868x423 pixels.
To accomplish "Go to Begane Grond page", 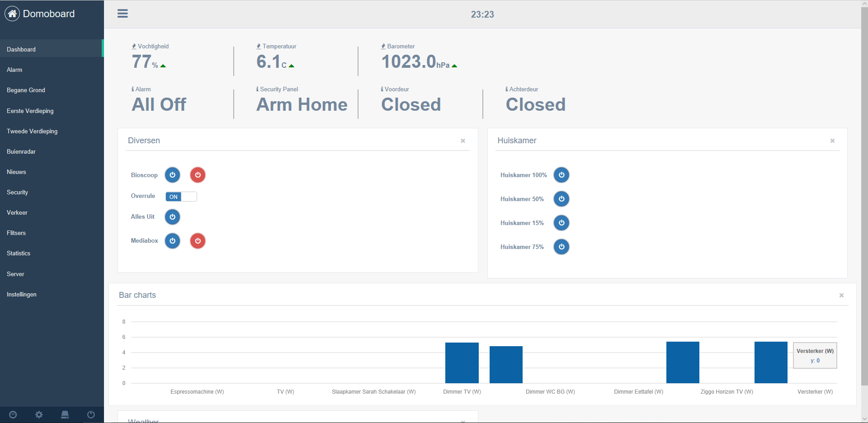I will [52, 90].
